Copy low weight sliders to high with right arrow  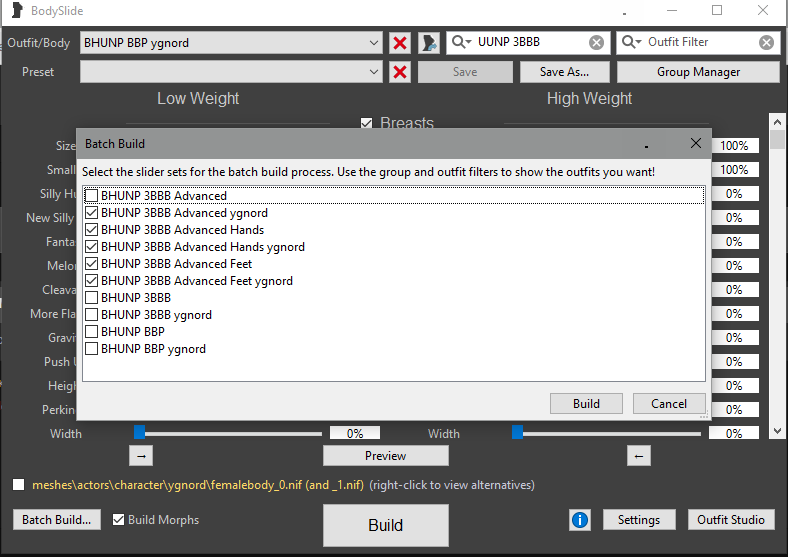(x=141, y=456)
